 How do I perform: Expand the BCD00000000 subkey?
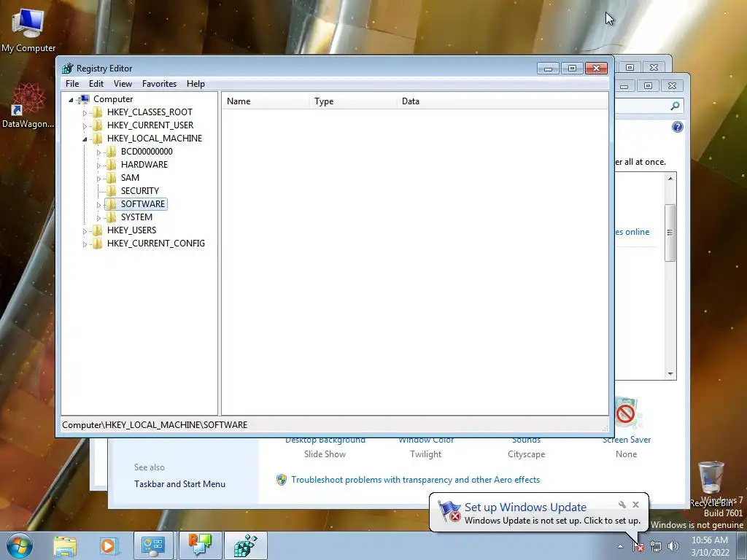(x=98, y=152)
